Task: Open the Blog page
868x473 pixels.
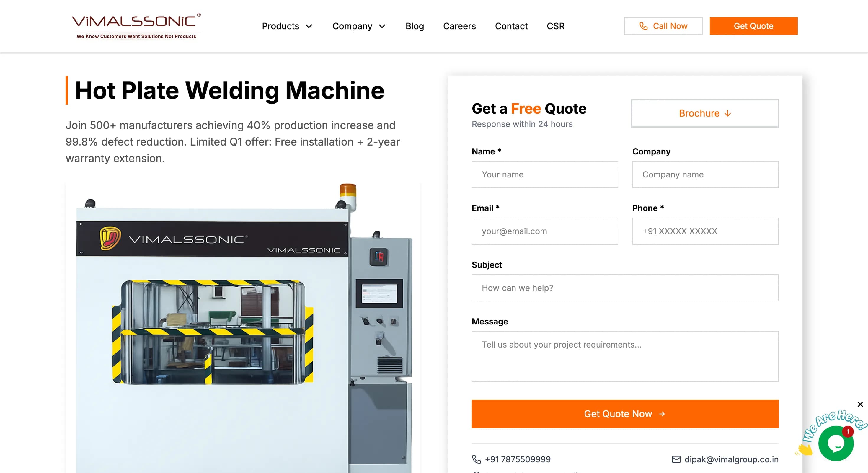Action: (415, 26)
